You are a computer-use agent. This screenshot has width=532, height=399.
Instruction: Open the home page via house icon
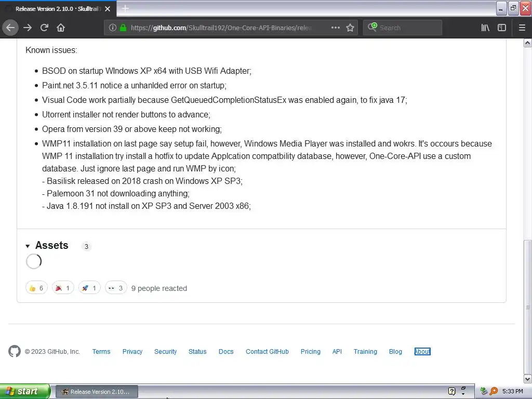(x=61, y=28)
